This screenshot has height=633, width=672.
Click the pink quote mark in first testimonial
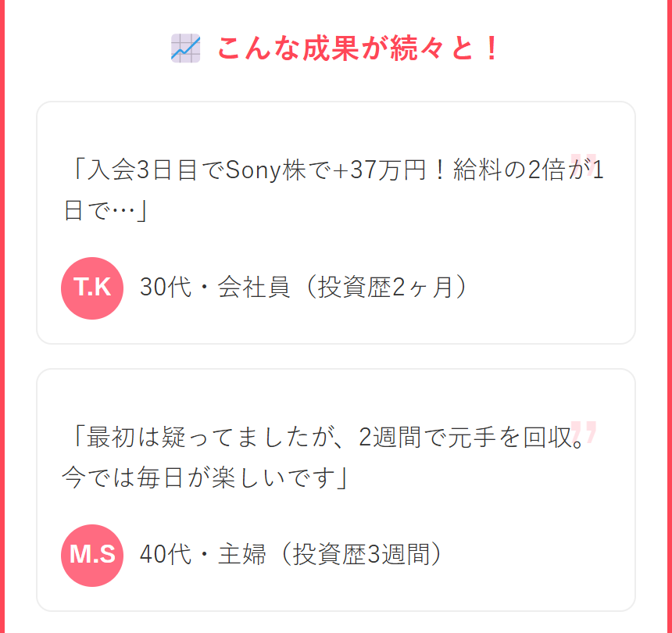pyautogui.click(x=583, y=165)
